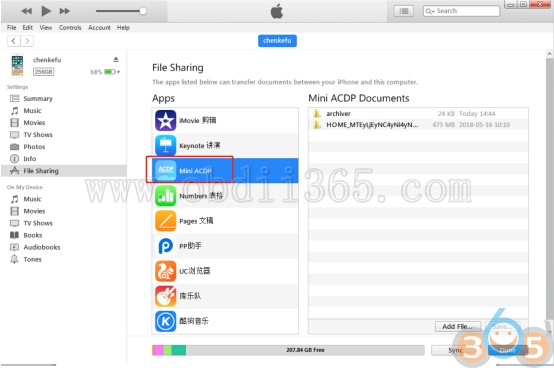The image size is (554, 368).
Task: Open Tones under On My Device
Action: 32,259
